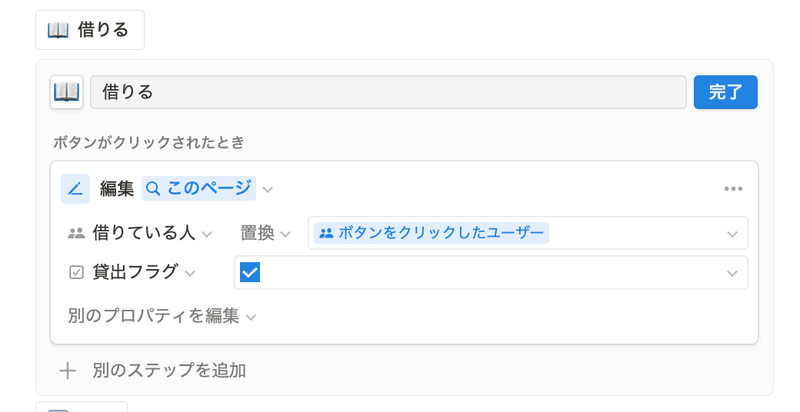This screenshot has width=800, height=412.
Task: Open 別のプロパティを編集 menu
Action: click(161, 316)
